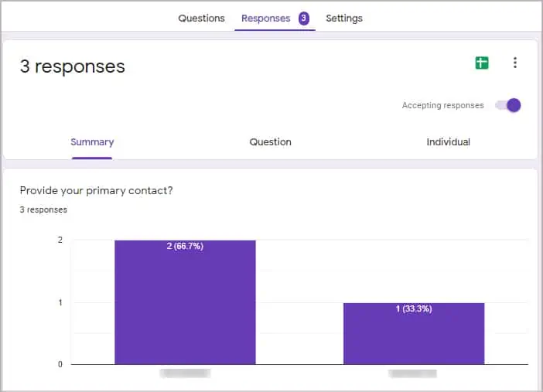Toggle the Accepting responses switch
The width and height of the screenshot is (543, 392).
tap(507, 105)
